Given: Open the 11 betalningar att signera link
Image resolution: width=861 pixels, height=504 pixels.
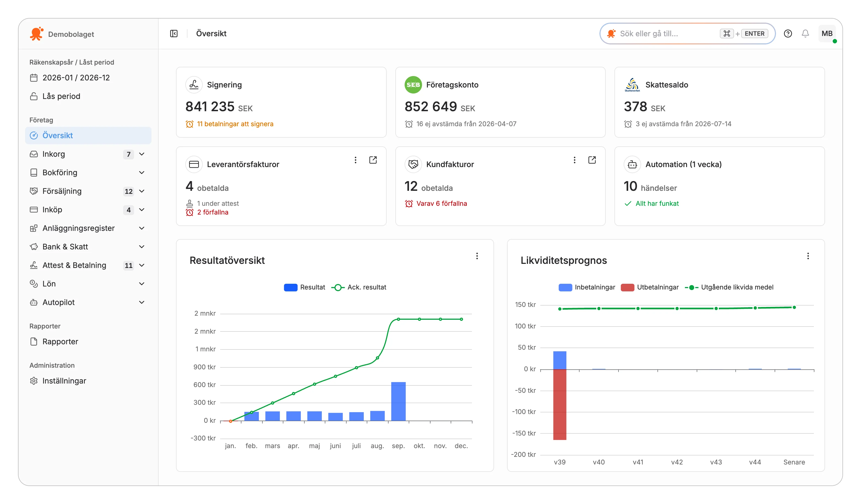Looking at the screenshot, I should [x=235, y=124].
